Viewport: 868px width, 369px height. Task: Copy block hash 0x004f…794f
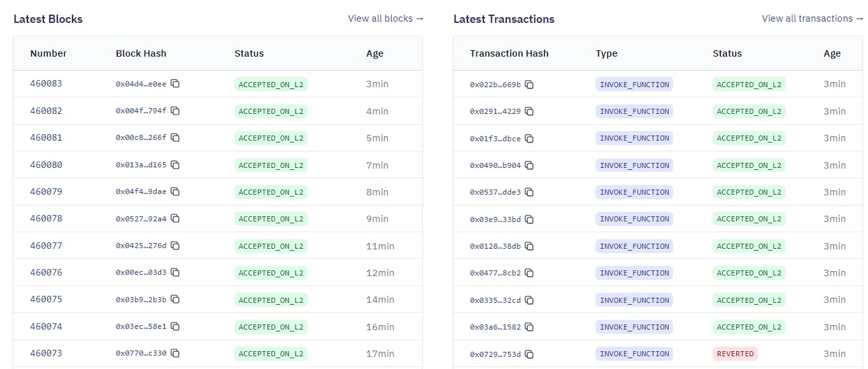[x=175, y=111]
